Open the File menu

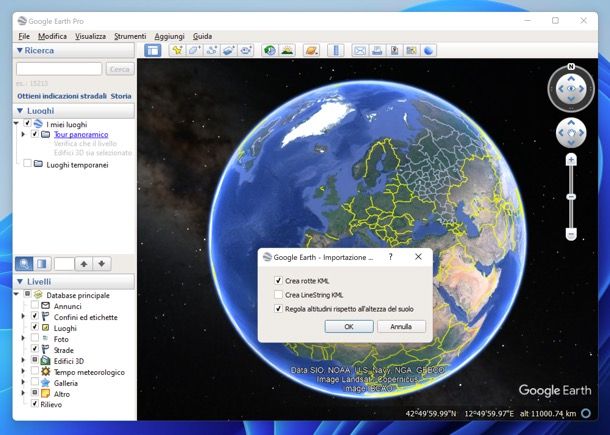pyautogui.click(x=24, y=36)
